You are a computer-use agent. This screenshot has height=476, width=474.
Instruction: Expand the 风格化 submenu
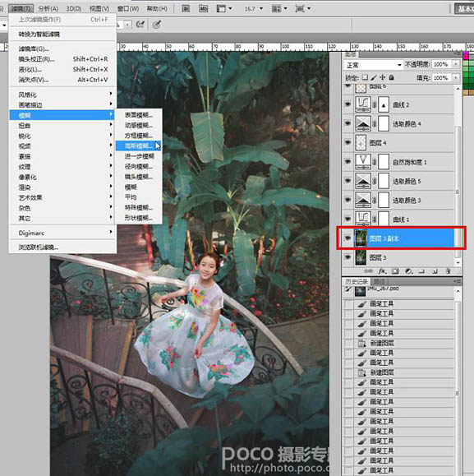point(62,95)
